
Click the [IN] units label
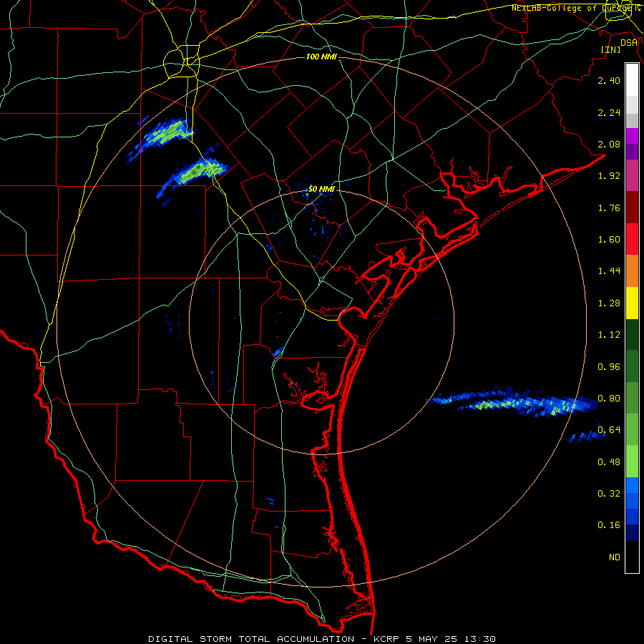(x=611, y=49)
